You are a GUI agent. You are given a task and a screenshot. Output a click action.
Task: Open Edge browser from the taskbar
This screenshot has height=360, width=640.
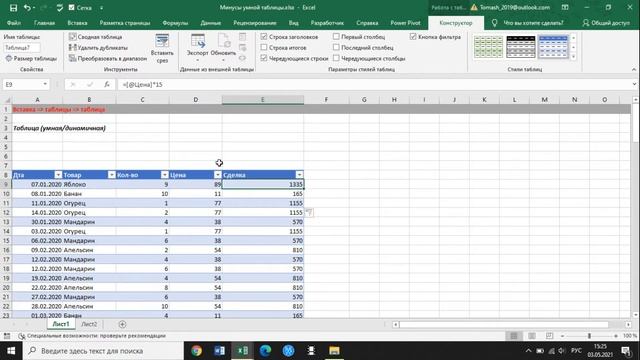click(x=265, y=351)
